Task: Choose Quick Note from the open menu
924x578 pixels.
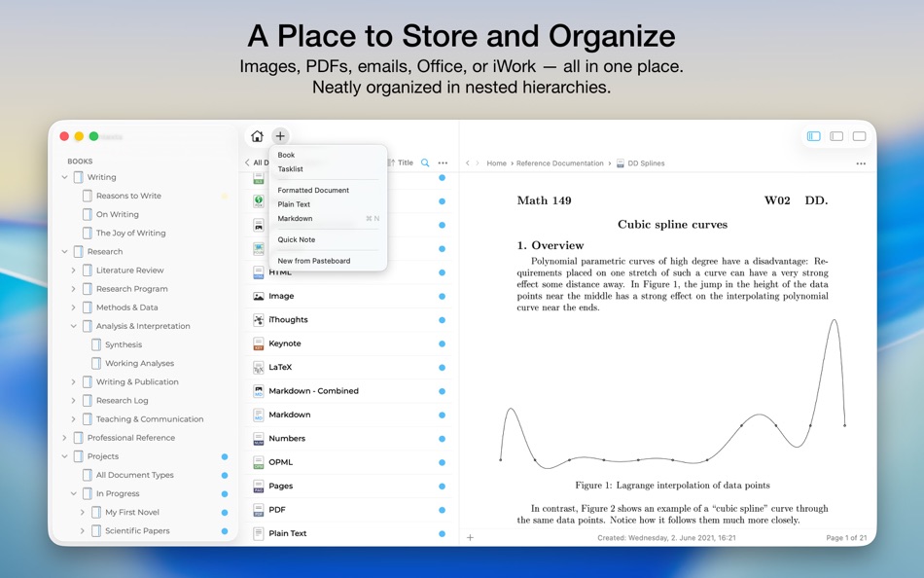Action: coord(297,239)
